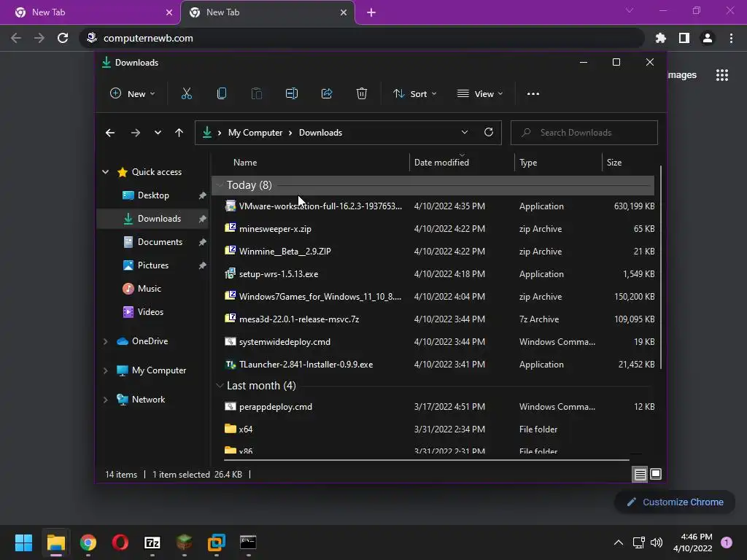Click the Search Downloads field
Image resolution: width=747 pixels, height=560 pixels.
584,133
